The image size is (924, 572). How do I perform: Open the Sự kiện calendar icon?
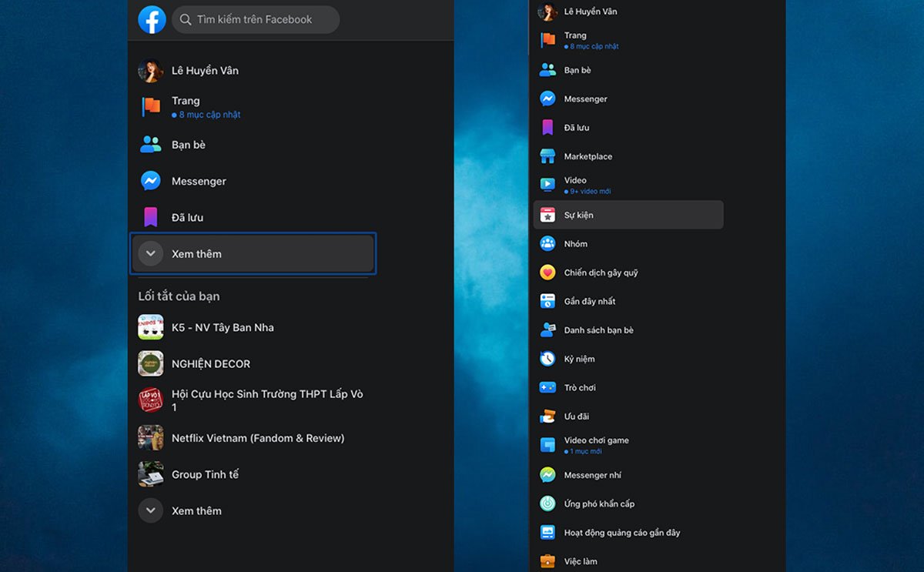547,216
